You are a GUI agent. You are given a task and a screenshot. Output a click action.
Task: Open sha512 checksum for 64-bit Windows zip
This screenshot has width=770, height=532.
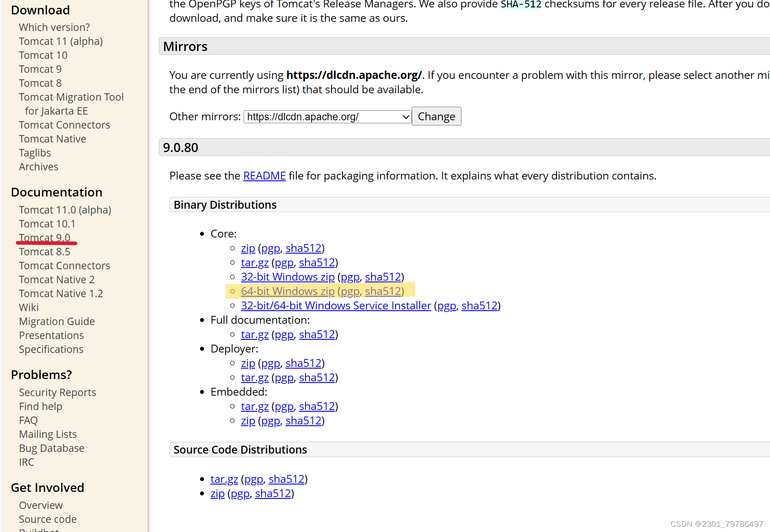pyautogui.click(x=383, y=291)
